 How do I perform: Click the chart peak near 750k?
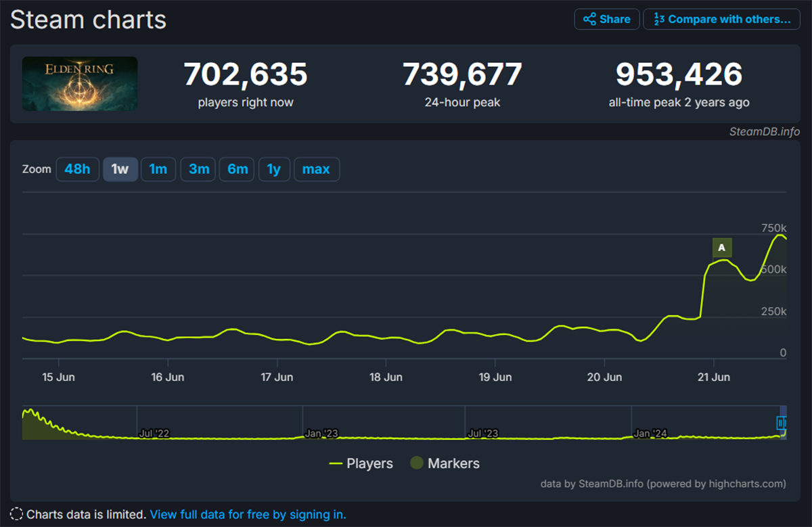coord(778,235)
